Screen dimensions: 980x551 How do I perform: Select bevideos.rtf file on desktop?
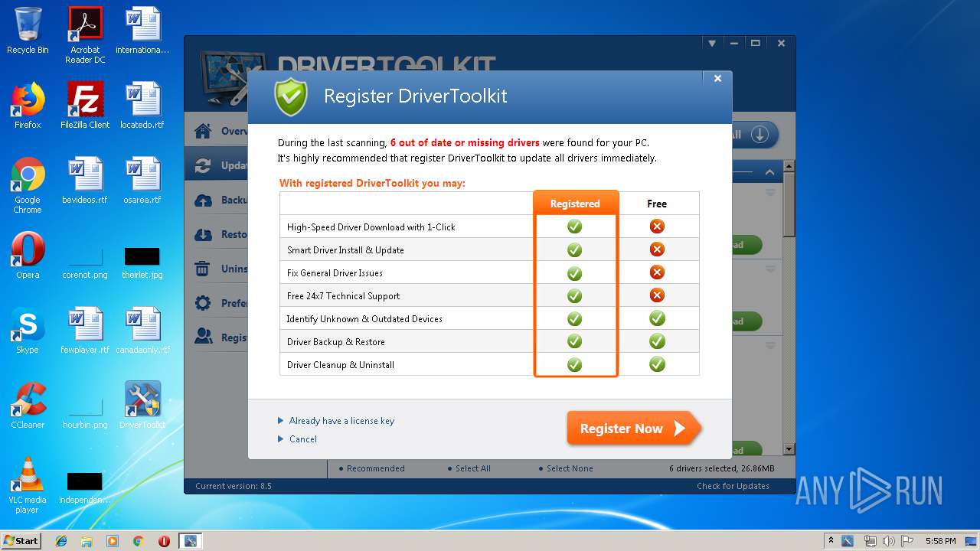(85, 181)
